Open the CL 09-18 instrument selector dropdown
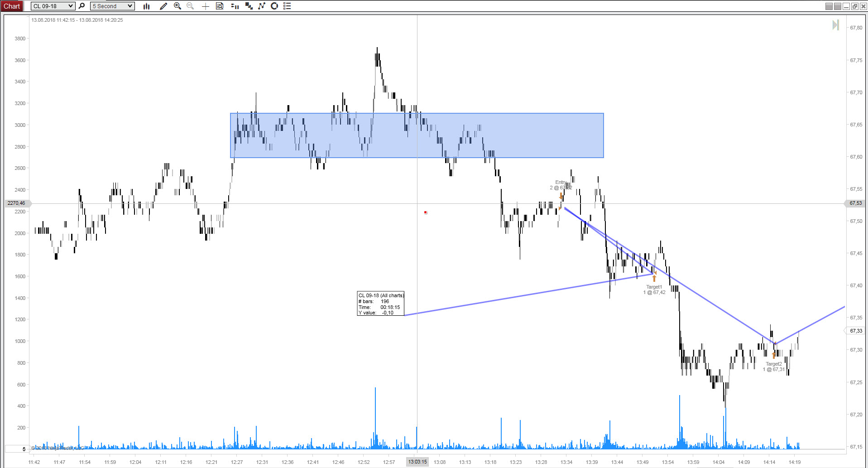The width and height of the screenshot is (868, 468). pos(53,6)
